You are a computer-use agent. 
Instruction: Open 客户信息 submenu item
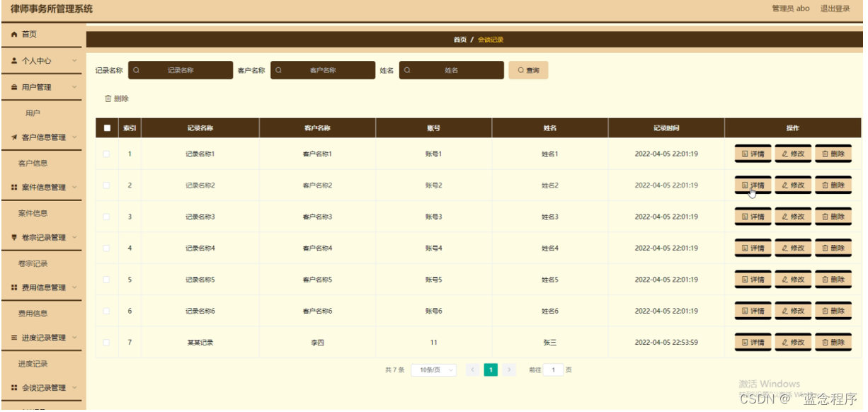[33, 164]
